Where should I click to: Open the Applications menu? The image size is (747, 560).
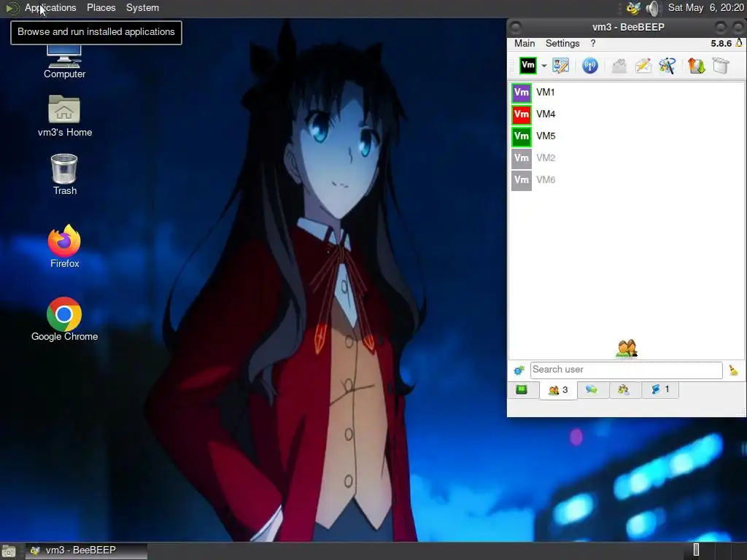click(50, 7)
